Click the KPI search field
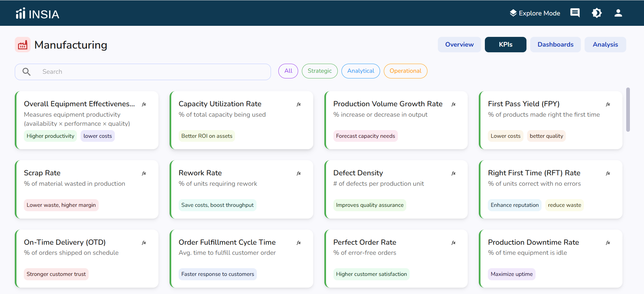Screen dimensions: 644x294 point(143,72)
